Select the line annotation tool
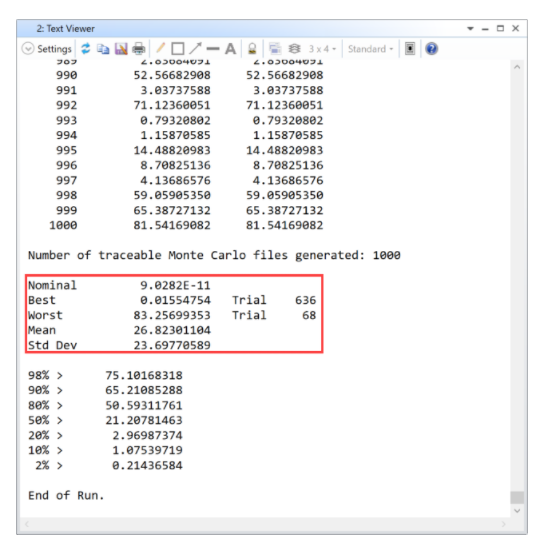 [213, 49]
